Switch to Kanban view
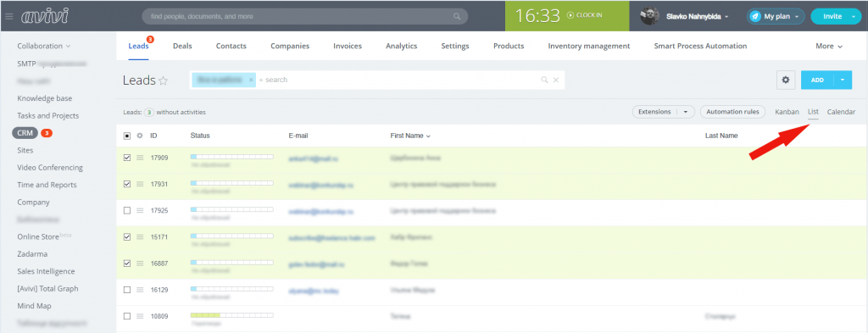This screenshot has height=333, width=868. 787,112
